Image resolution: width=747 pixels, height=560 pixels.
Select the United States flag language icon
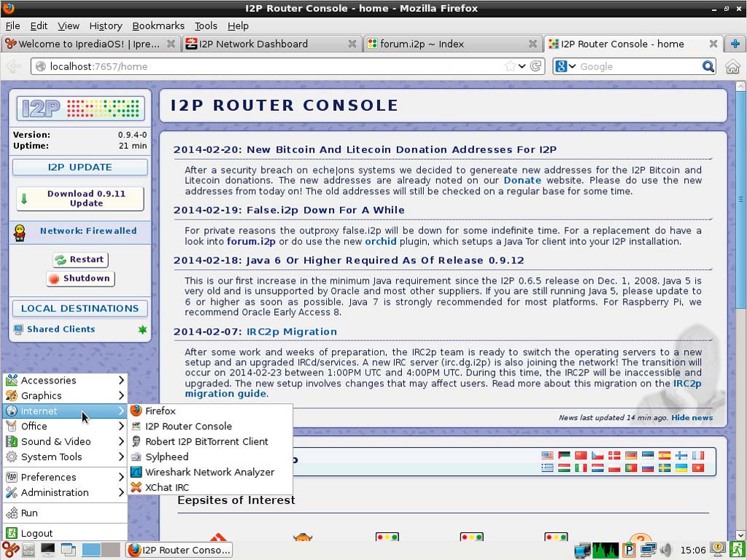coord(547,455)
